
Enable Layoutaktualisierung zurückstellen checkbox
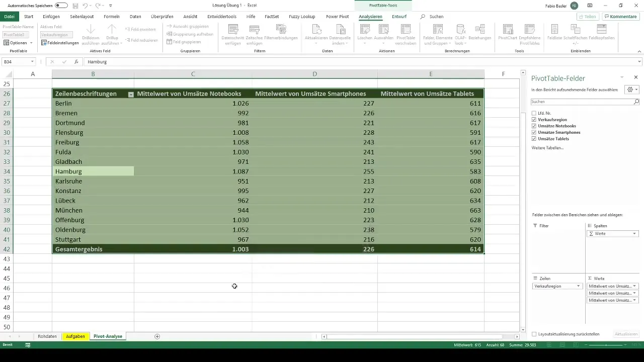point(534,334)
